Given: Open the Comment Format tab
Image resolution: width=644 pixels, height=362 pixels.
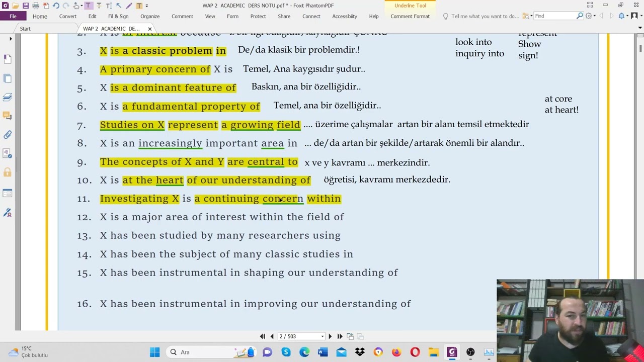Looking at the screenshot, I should 410,16.
